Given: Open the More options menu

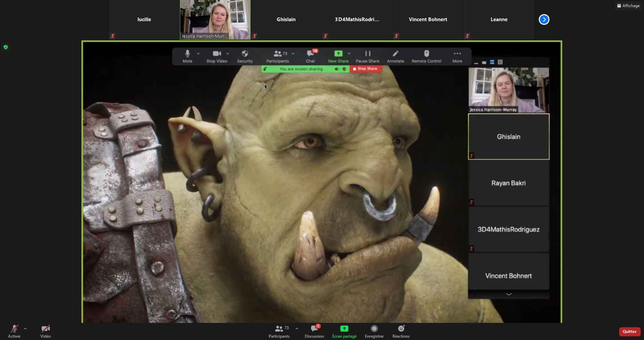Looking at the screenshot, I should coord(457,56).
